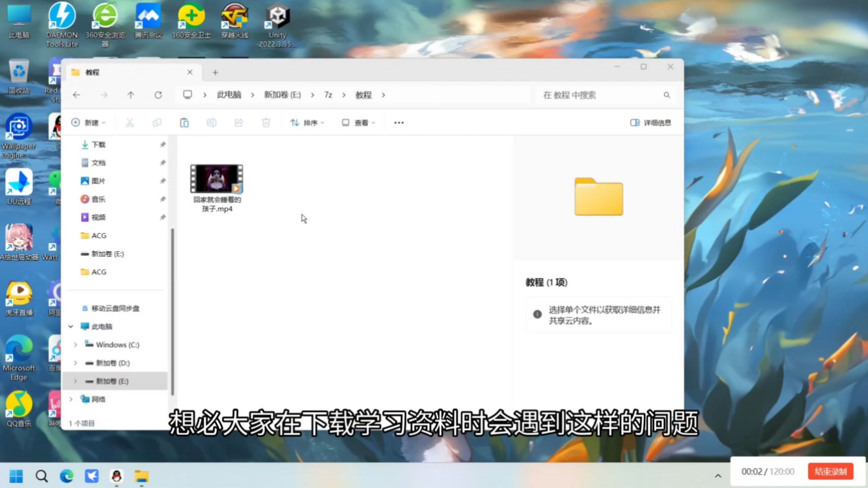Click the back navigation arrow

(x=76, y=95)
